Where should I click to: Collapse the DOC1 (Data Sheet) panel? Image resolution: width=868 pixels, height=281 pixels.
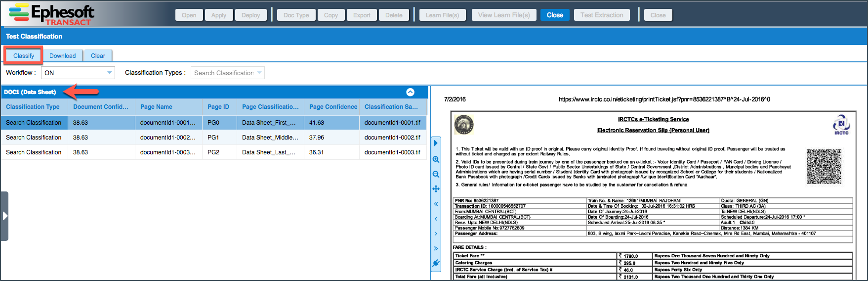[410, 92]
